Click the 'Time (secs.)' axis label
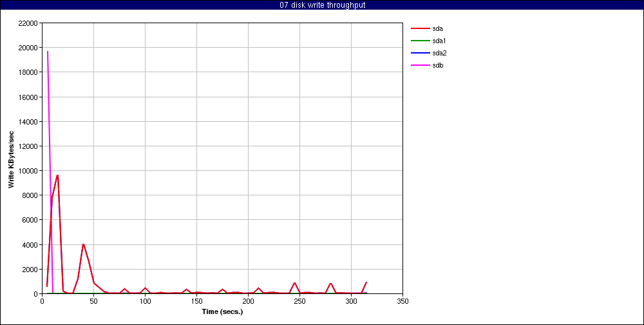The width and height of the screenshot is (644, 325). tap(222, 312)
